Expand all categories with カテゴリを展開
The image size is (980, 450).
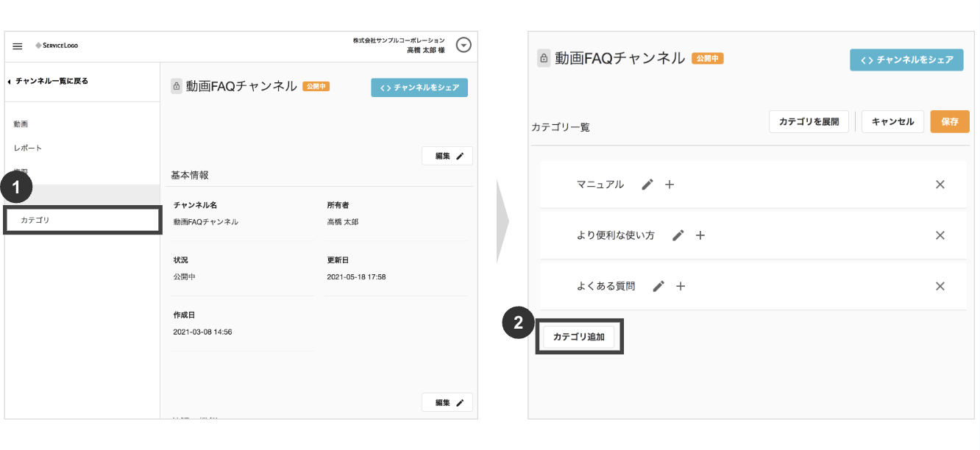pyautogui.click(x=809, y=121)
